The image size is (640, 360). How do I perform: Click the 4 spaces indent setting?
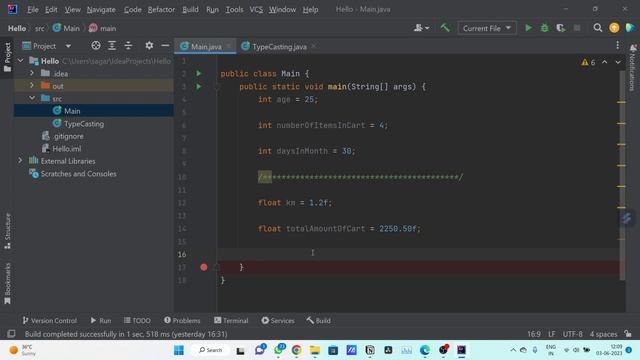coord(603,334)
